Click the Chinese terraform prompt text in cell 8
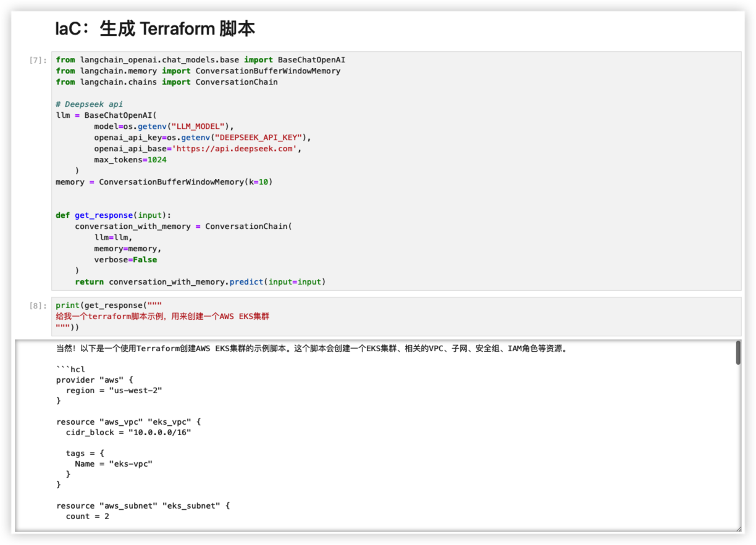 click(x=162, y=317)
